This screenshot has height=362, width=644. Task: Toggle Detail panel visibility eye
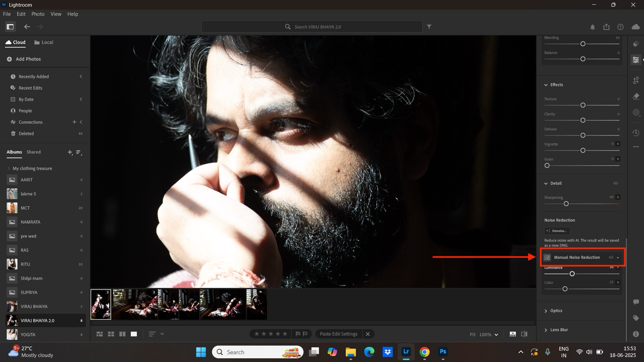coord(616,183)
